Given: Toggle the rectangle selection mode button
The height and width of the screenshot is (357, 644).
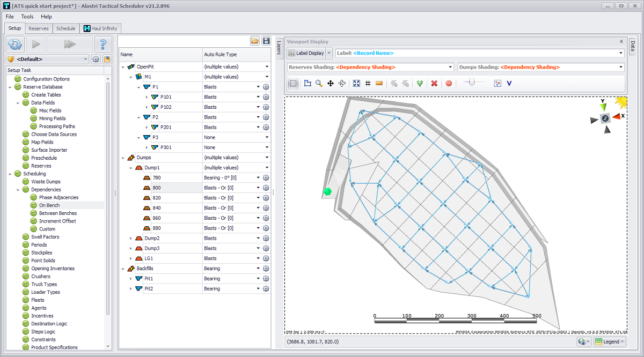Looking at the screenshot, I should 293,84.
